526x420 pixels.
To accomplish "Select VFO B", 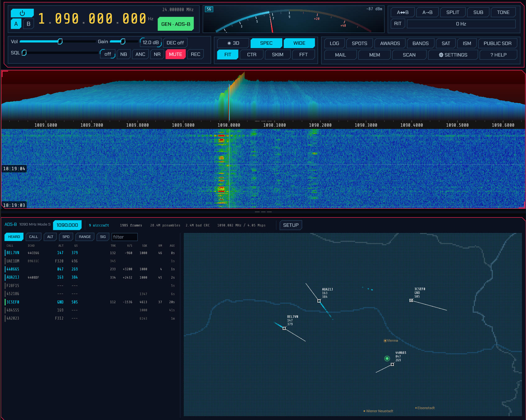I will coord(29,24).
